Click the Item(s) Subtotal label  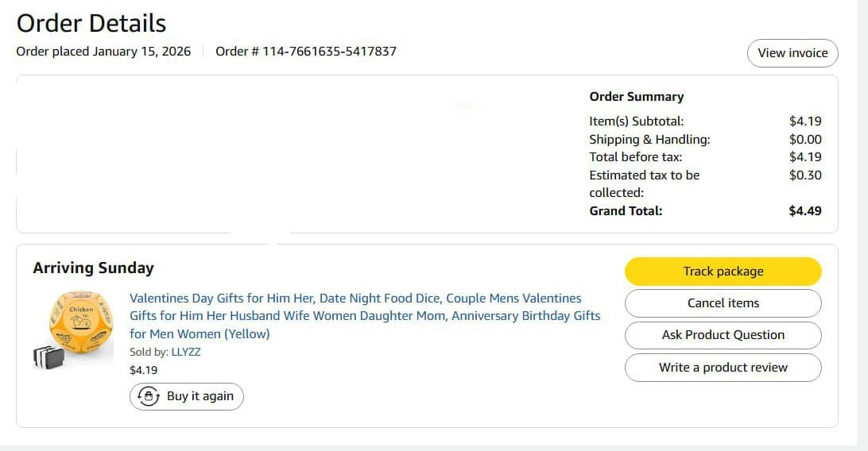click(636, 121)
